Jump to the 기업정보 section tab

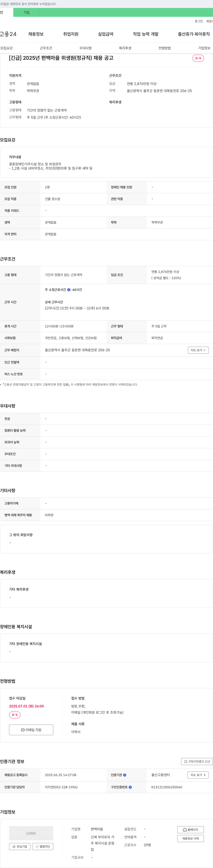(x=204, y=48)
